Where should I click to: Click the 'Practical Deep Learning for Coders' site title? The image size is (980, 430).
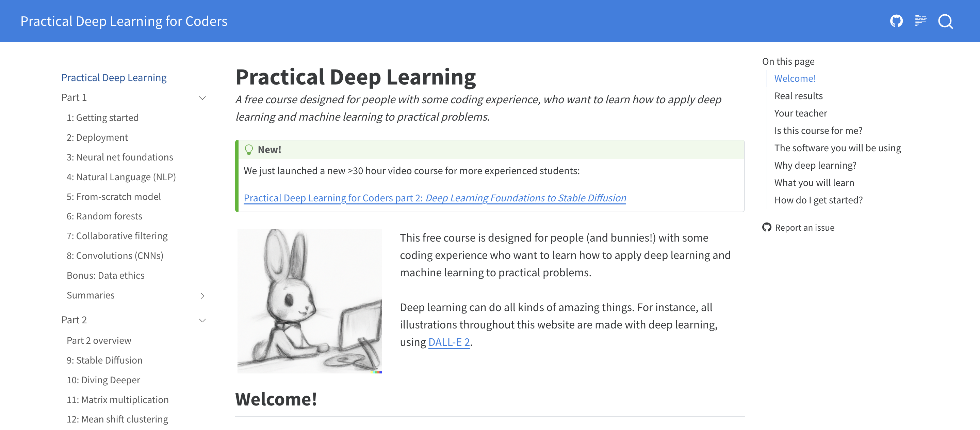124,21
